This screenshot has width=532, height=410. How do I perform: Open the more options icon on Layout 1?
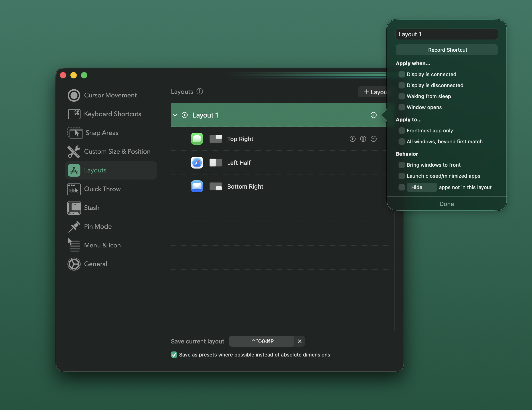point(373,115)
